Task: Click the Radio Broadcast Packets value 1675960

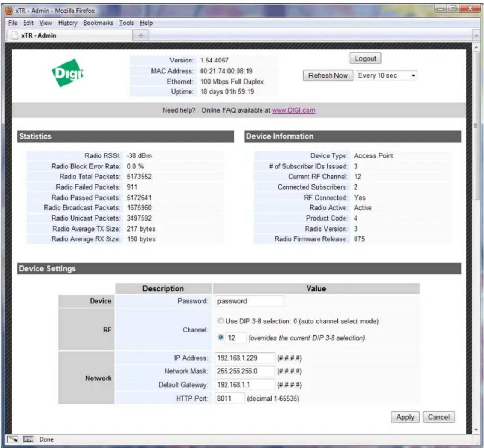Action: (x=139, y=208)
